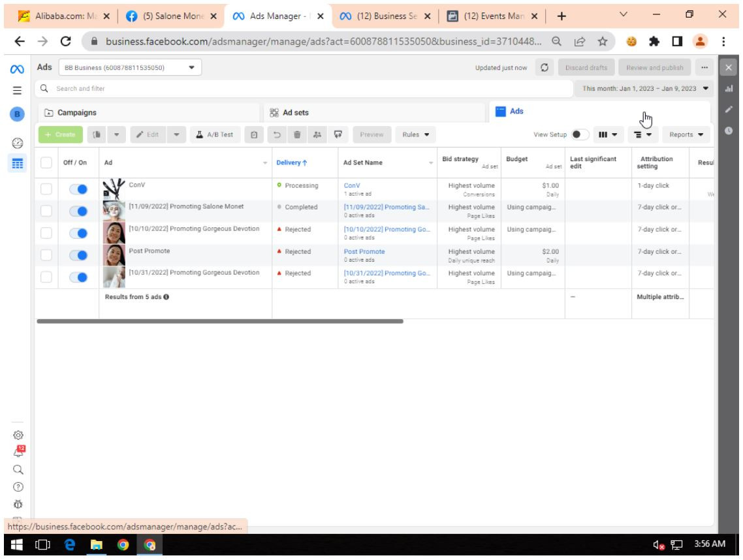
Task: Enable the View Setup toggle
Action: pyautogui.click(x=580, y=134)
